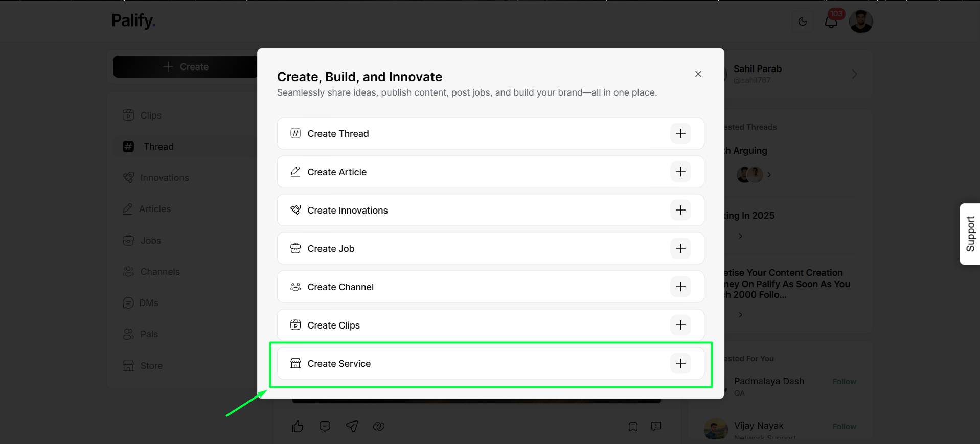Click the DMs chat sidebar icon
Viewport: 980px width, 444px height.
[128, 303]
